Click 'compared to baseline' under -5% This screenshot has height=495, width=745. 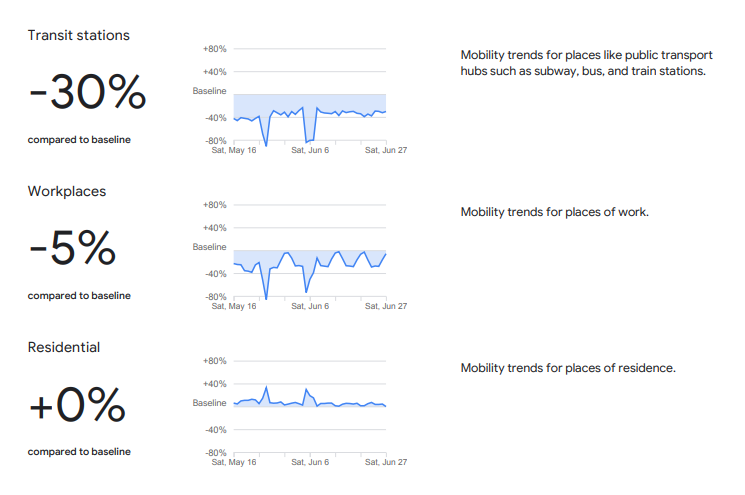click(x=79, y=296)
